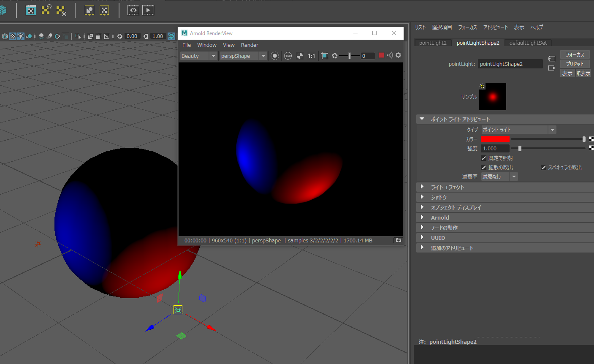Disable the スペキュラの放出 checkbox
Viewport: 594px width, 364px height.
(543, 167)
